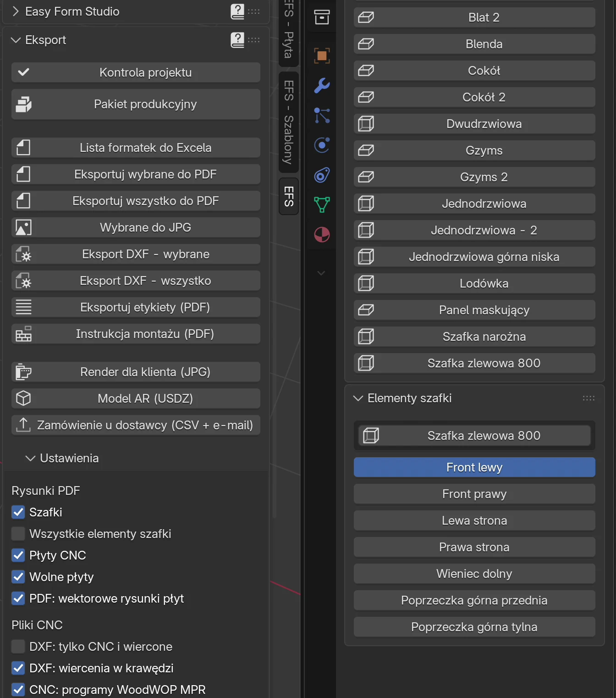Turn off PDF: wektorowe rysunki płyt
Viewport: 616px width, 698px height.
(18, 598)
